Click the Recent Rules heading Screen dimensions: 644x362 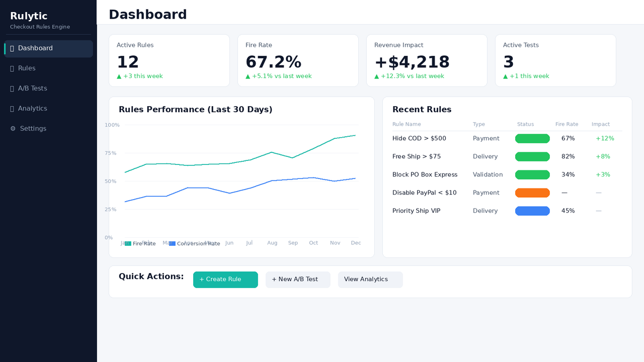(x=422, y=110)
